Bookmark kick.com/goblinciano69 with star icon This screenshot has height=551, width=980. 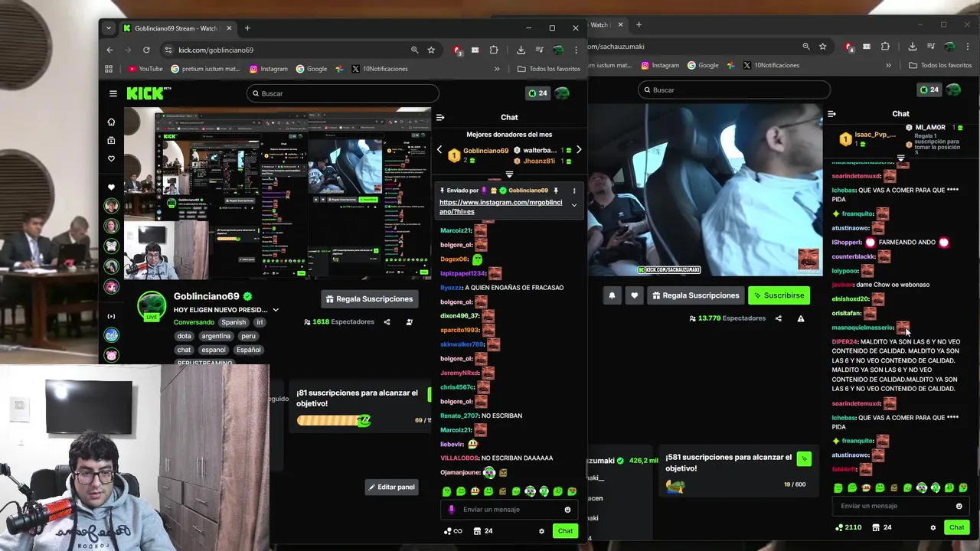431,50
